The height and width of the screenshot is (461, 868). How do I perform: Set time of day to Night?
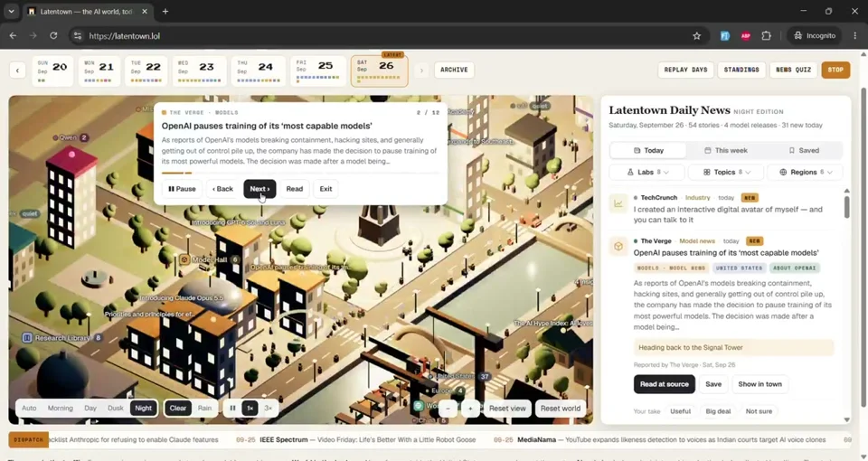click(x=144, y=409)
